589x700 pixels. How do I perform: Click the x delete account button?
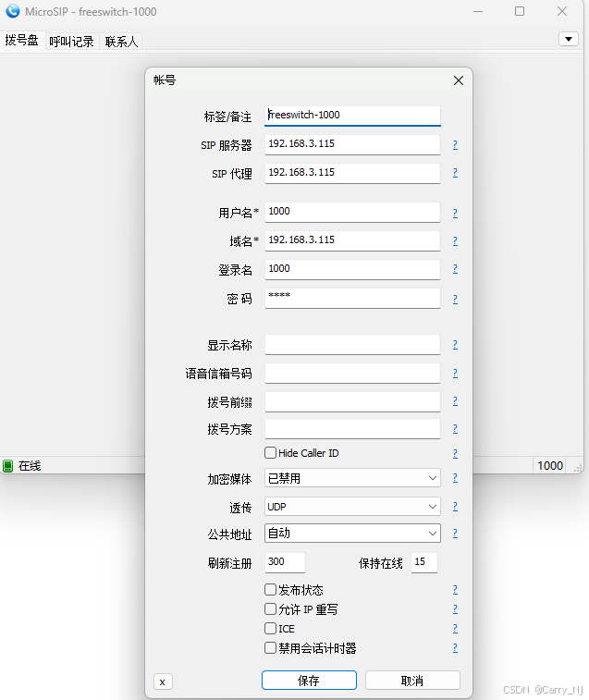pos(163,682)
